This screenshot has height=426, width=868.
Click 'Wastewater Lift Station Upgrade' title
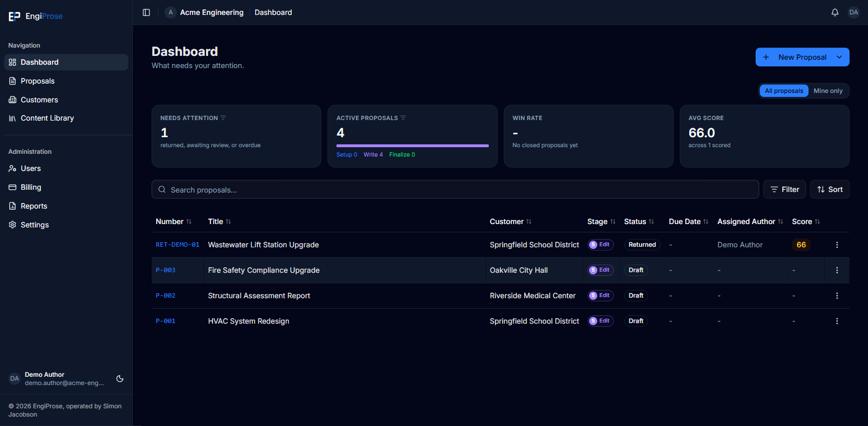[263, 245]
